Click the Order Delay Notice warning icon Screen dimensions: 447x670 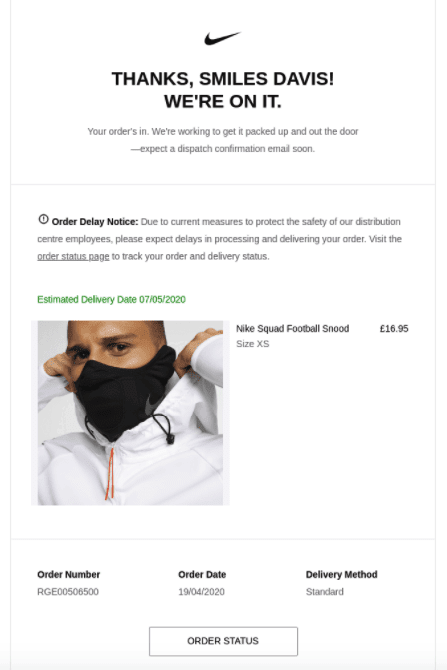point(43,220)
